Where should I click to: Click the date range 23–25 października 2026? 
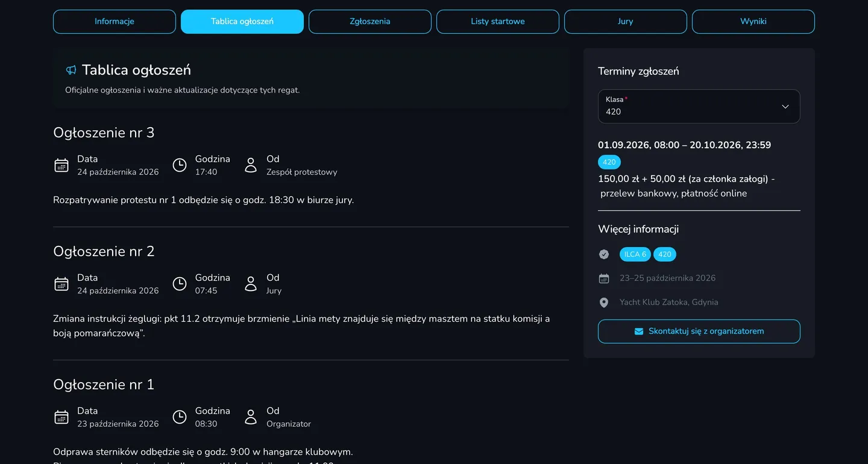(668, 278)
